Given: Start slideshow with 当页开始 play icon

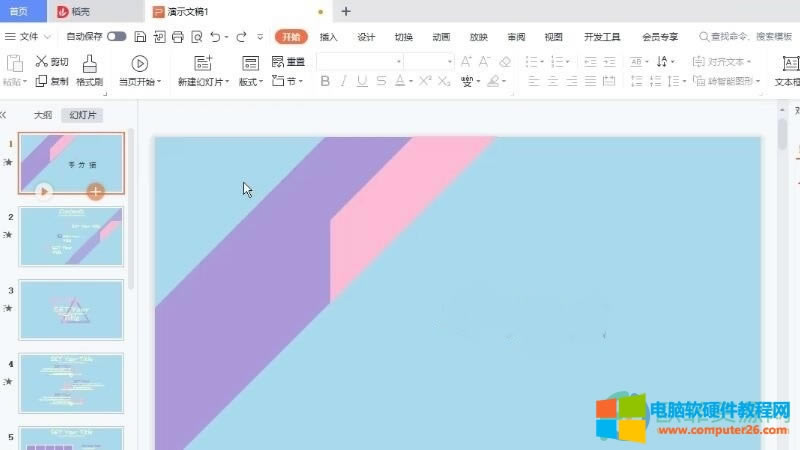Looking at the screenshot, I should point(140,63).
